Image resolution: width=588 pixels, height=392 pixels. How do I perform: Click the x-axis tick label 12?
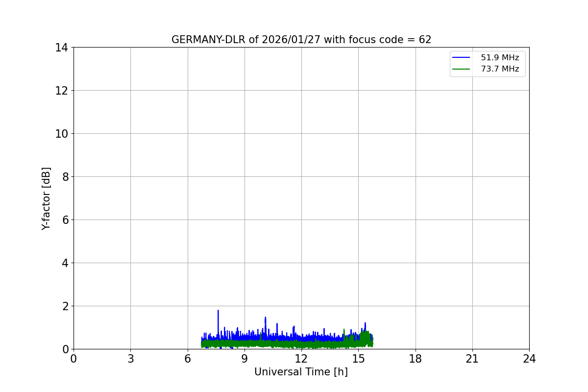pos(301,359)
